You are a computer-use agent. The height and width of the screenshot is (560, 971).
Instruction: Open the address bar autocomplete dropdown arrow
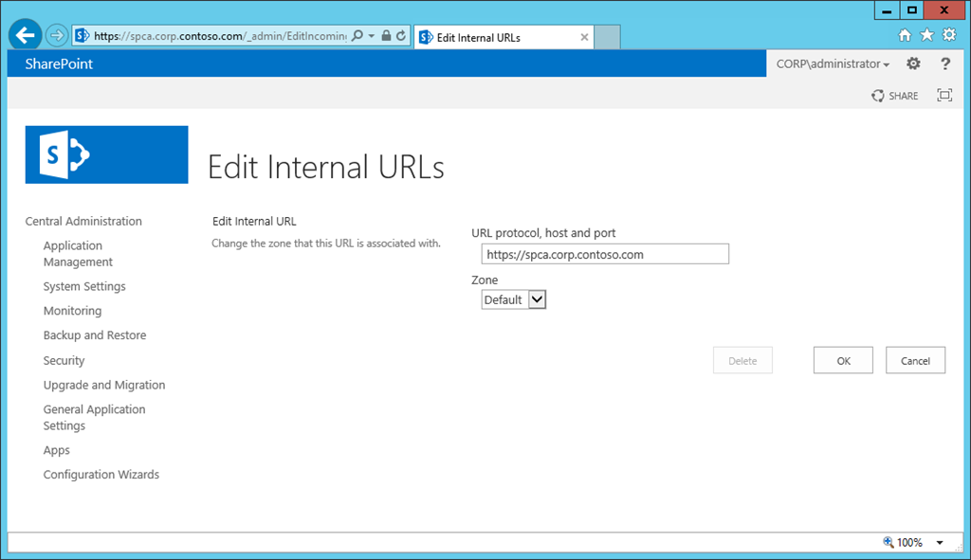coord(372,36)
